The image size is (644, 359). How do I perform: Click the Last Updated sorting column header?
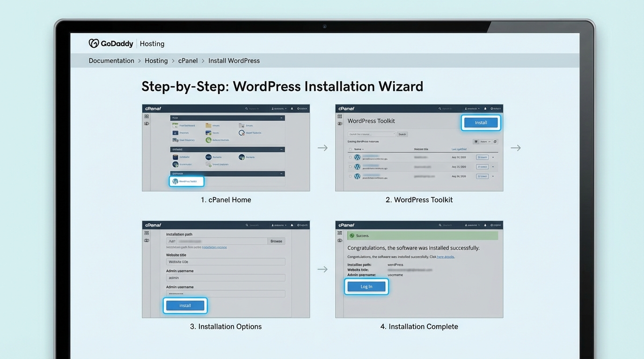[x=459, y=149]
